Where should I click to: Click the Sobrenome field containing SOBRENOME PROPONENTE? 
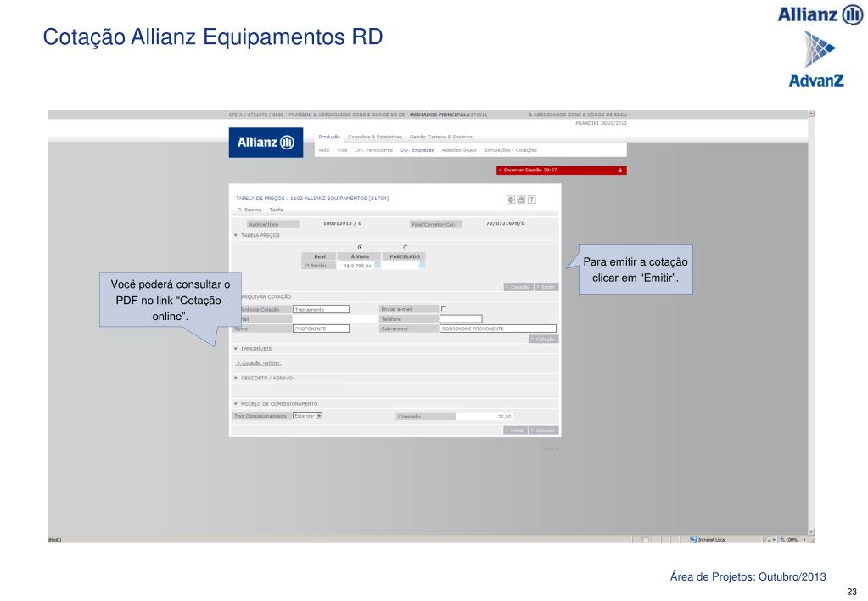tap(498, 329)
